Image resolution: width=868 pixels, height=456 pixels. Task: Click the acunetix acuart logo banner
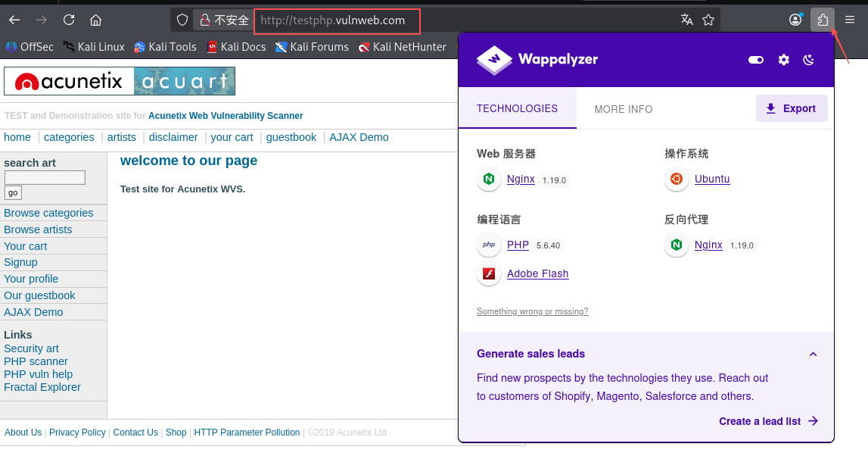(120, 82)
